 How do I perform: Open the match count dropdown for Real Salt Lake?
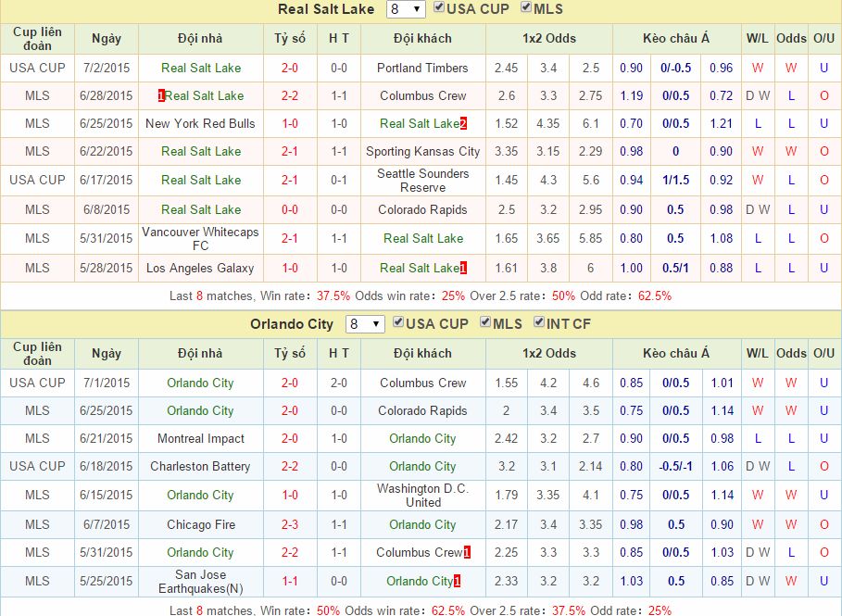click(406, 9)
